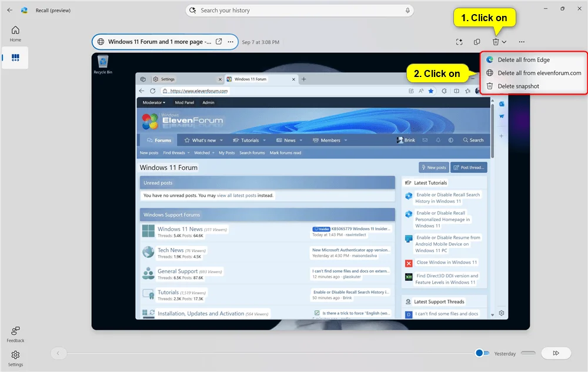
Task: Click the Yesterday timeline segment
Action: click(528, 353)
